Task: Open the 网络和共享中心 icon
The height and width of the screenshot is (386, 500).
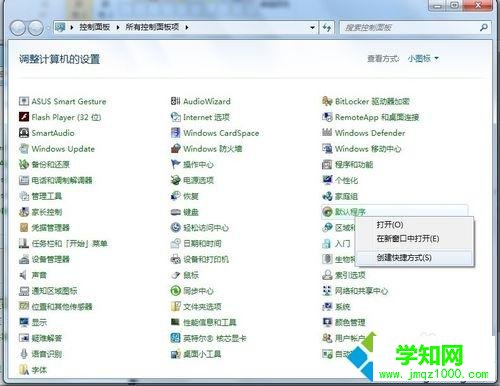Action: coord(327,291)
